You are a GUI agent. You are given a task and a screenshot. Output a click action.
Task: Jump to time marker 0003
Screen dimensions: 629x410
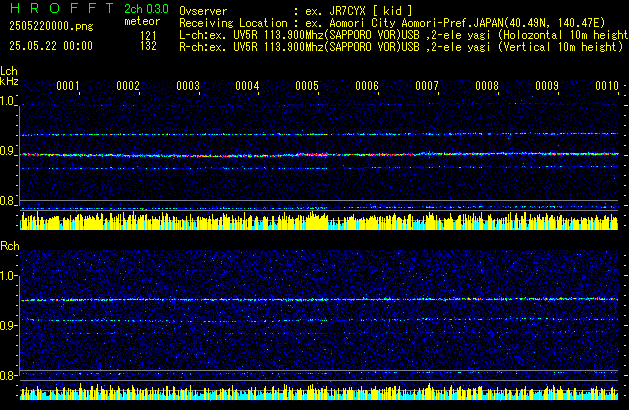188,86
